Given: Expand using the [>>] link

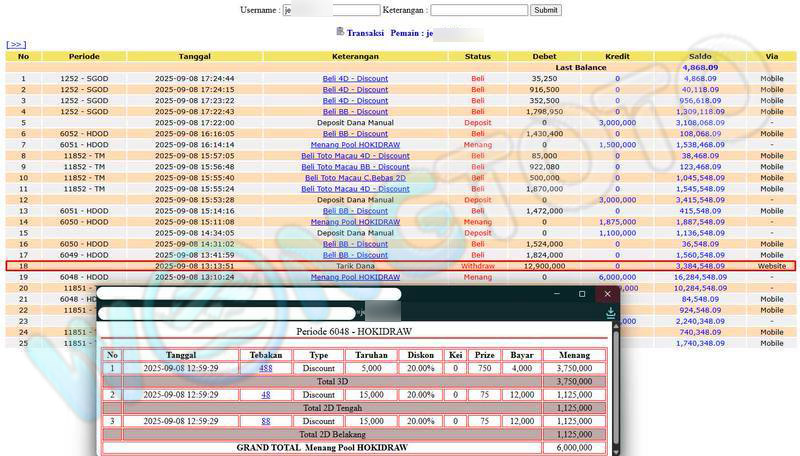Looking at the screenshot, I should click(16, 45).
